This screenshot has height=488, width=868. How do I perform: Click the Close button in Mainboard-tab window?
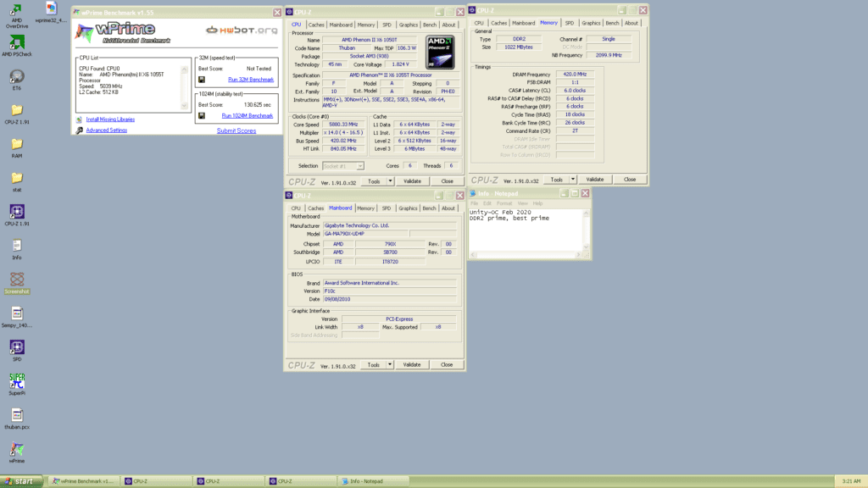[447, 365]
